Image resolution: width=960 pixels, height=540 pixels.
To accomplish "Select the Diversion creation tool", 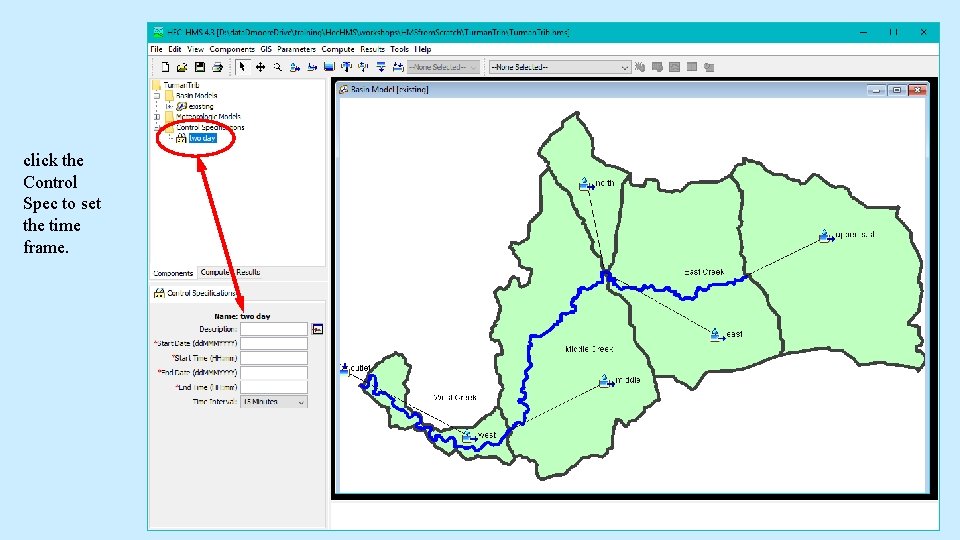I will click(364, 67).
